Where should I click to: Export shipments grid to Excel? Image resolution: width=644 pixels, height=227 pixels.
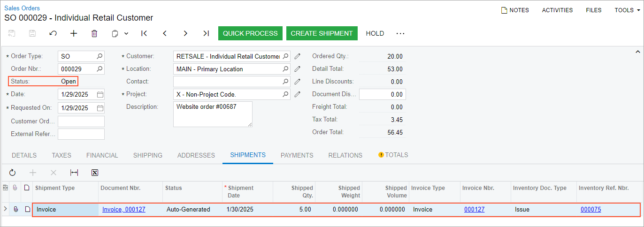click(x=94, y=173)
